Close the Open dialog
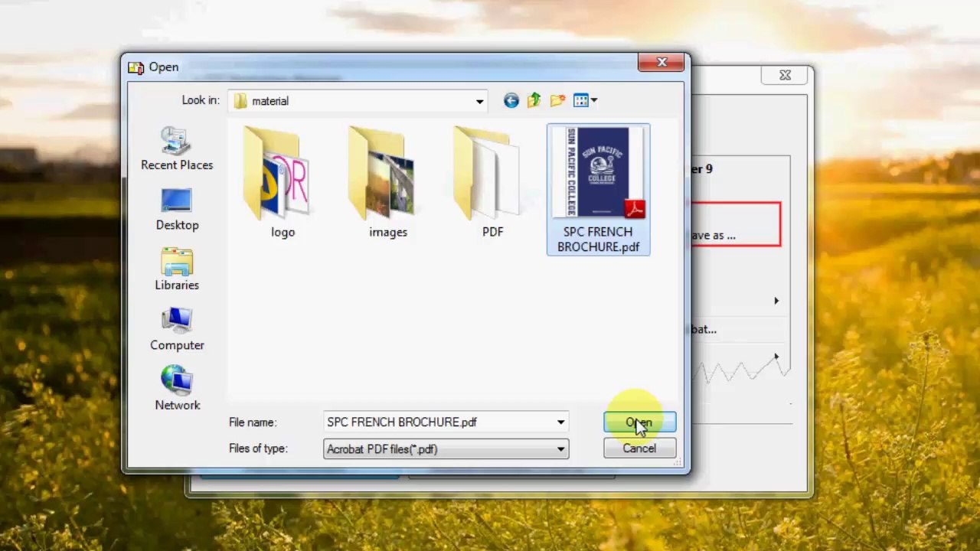The width and height of the screenshot is (980, 551). pyautogui.click(x=661, y=63)
